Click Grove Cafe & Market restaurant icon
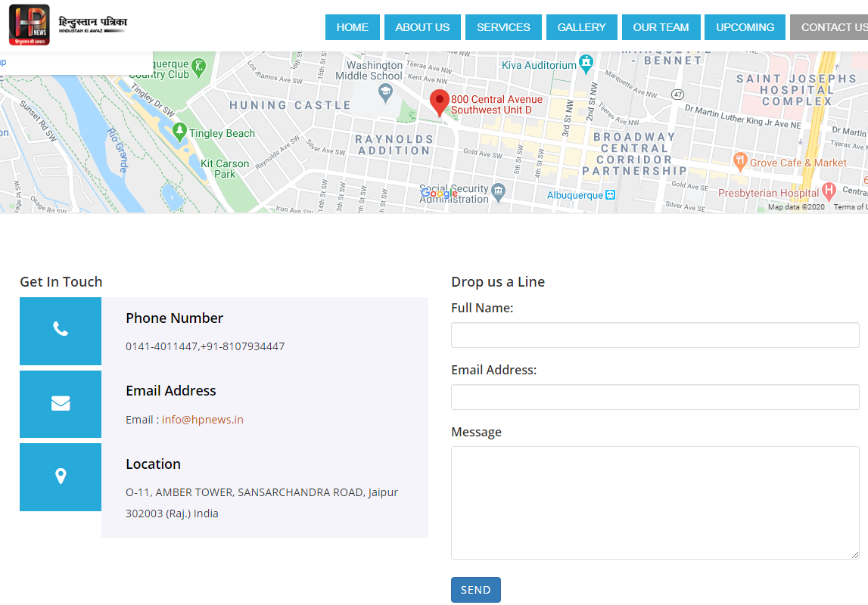This screenshot has width=868, height=605. click(739, 161)
